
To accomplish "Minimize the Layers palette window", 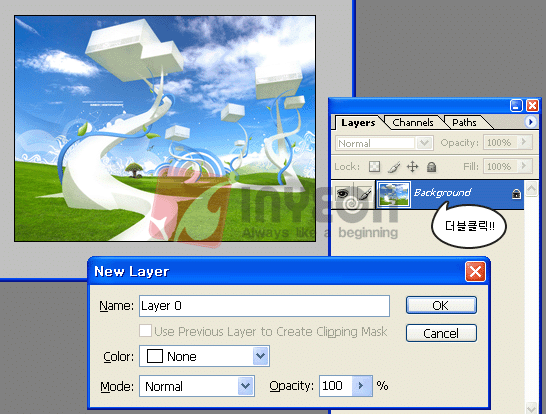I will coord(516,105).
